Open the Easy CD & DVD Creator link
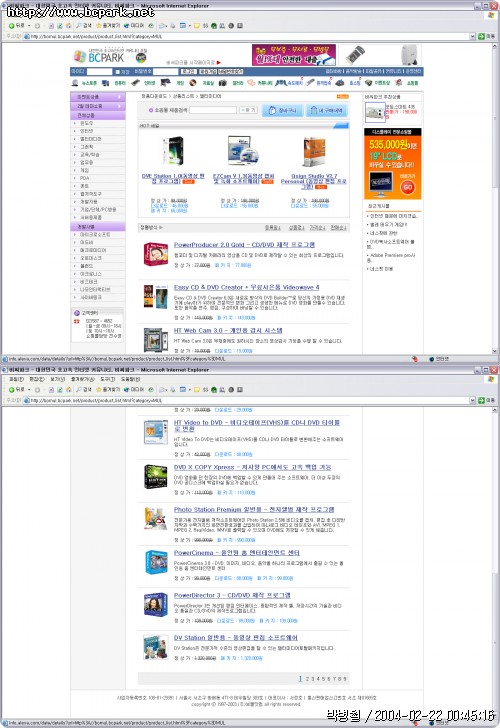500x728 pixels. (x=247, y=287)
